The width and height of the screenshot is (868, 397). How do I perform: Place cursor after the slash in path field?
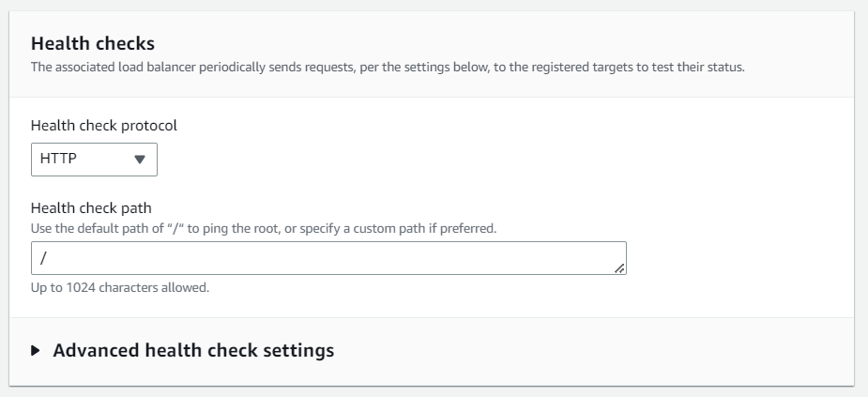(x=47, y=257)
